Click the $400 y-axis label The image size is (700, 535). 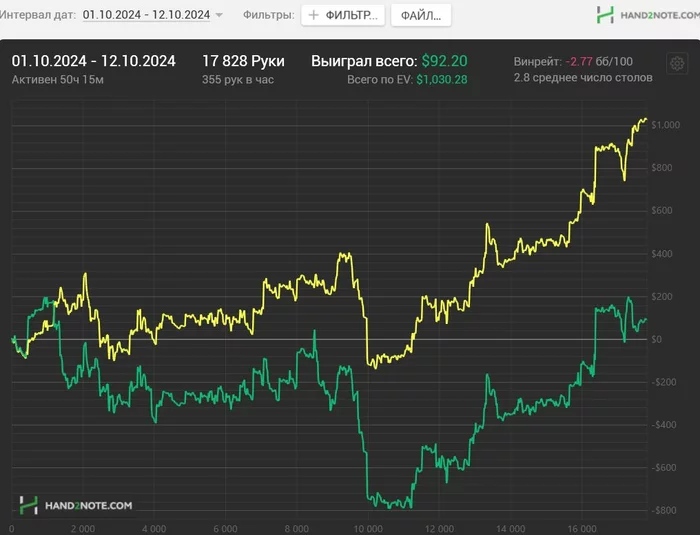click(x=662, y=254)
